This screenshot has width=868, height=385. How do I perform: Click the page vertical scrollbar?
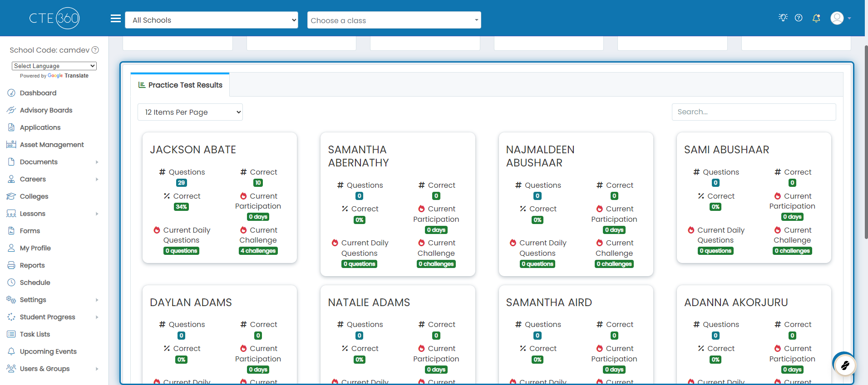[x=866, y=142]
